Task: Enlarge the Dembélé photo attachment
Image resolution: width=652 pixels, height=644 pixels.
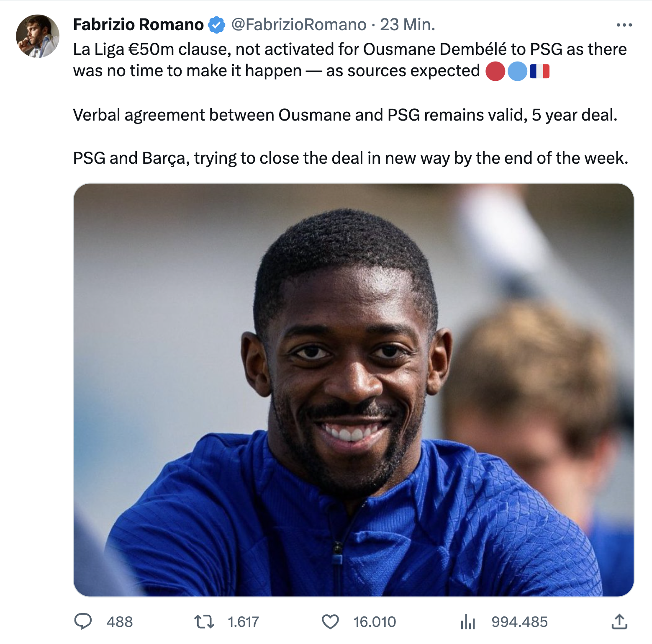Action: coord(354,390)
